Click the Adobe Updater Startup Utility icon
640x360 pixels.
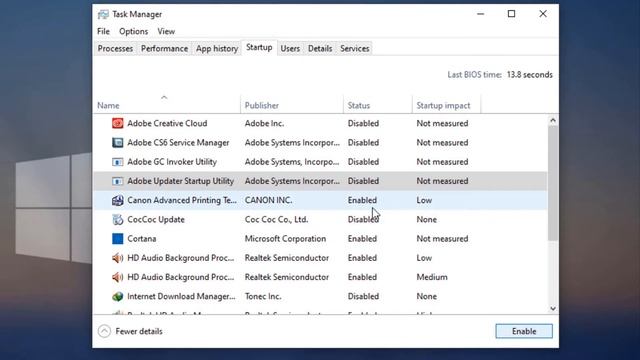pos(118,181)
